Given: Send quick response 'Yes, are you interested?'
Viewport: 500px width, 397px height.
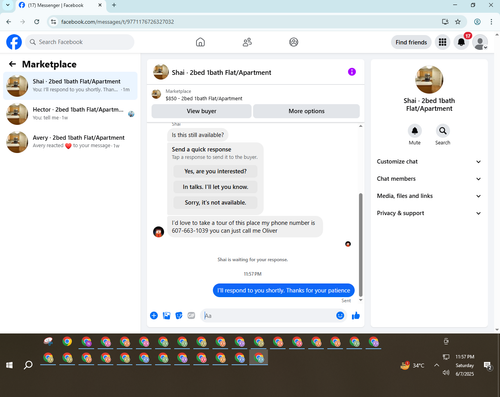Looking at the screenshot, I should (x=215, y=171).
